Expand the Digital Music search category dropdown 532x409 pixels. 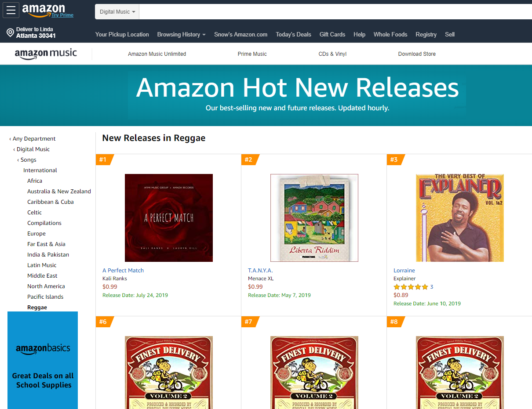coord(117,12)
